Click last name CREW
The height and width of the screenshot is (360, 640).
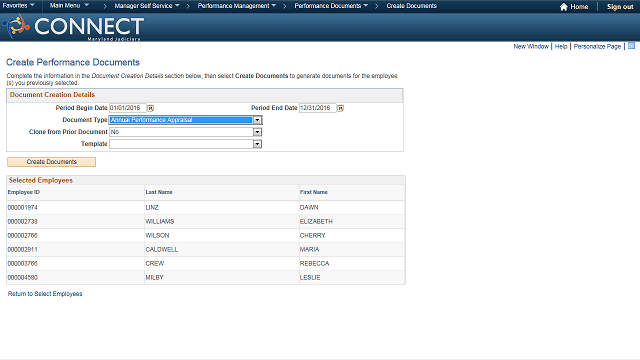pos(155,264)
